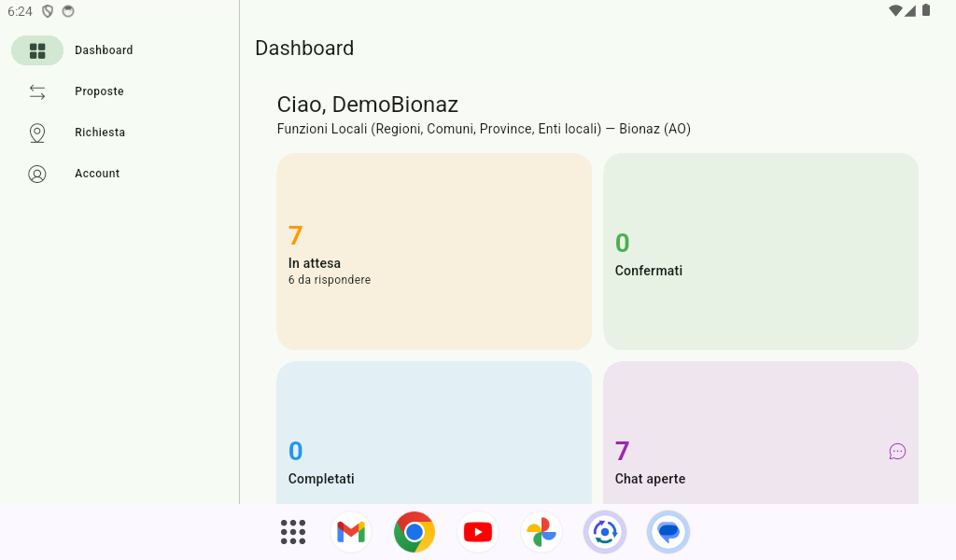Screen dimensions: 956x560
Task: Click the '6 da rispondere' text
Action: pos(330,280)
